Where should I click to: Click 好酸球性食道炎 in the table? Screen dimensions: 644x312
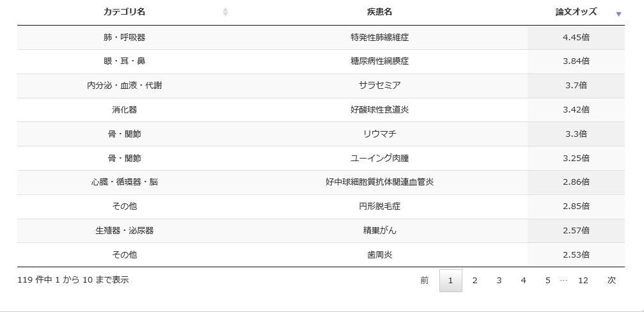click(379, 109)
